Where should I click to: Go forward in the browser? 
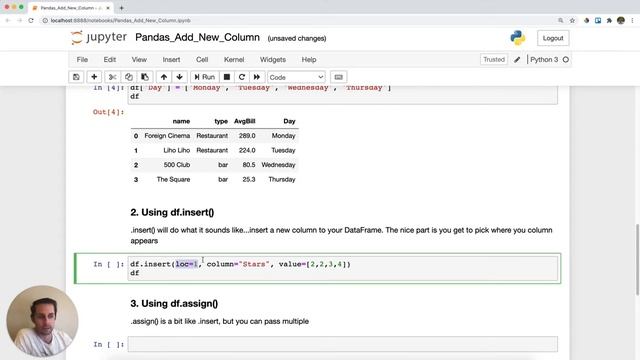19,20
